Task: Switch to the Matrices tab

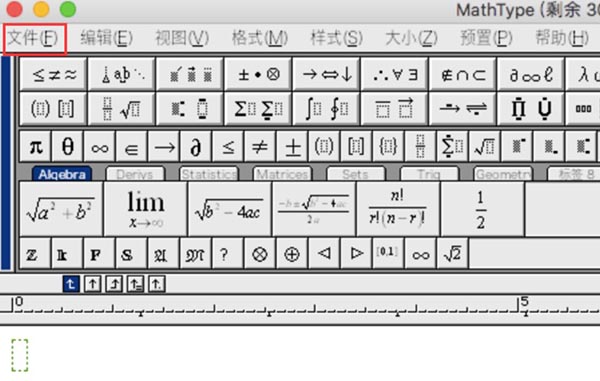Action: click(x=282, y=174)
